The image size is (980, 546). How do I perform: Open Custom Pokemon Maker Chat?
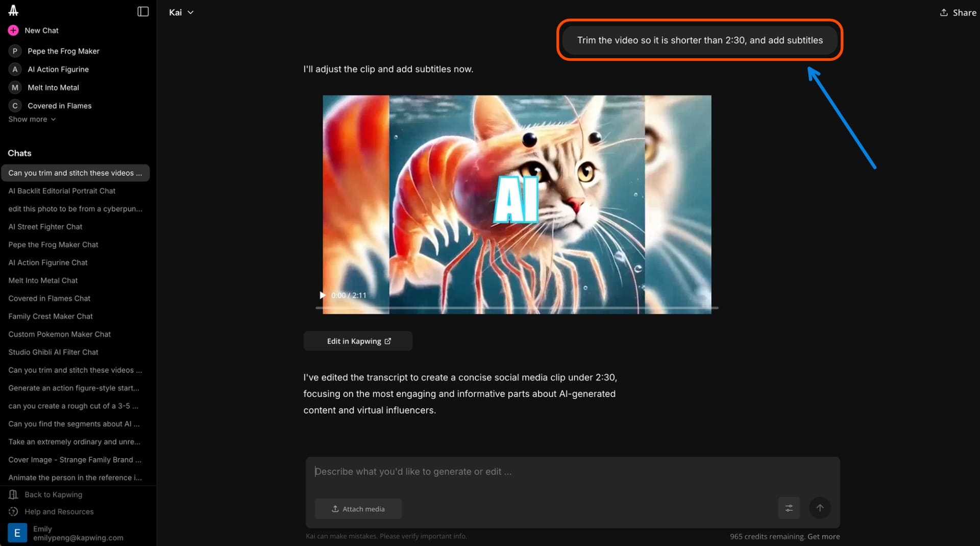pos(59,334)
